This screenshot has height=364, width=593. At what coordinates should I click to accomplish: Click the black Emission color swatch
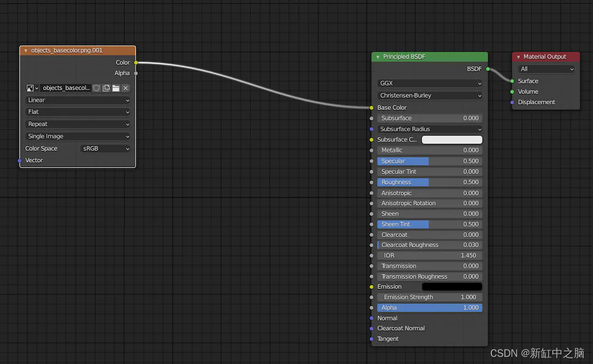pos(452,286)
